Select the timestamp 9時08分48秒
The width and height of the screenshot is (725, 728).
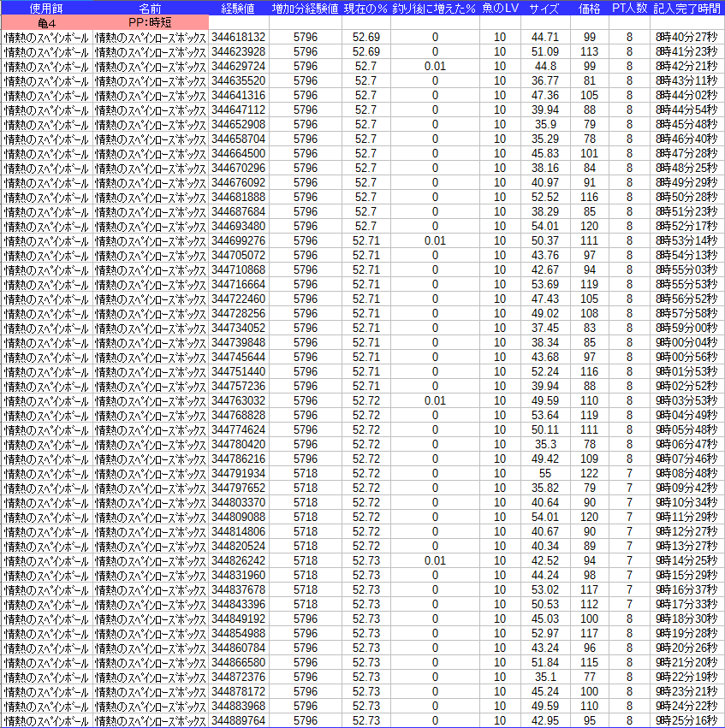[686, 473]
